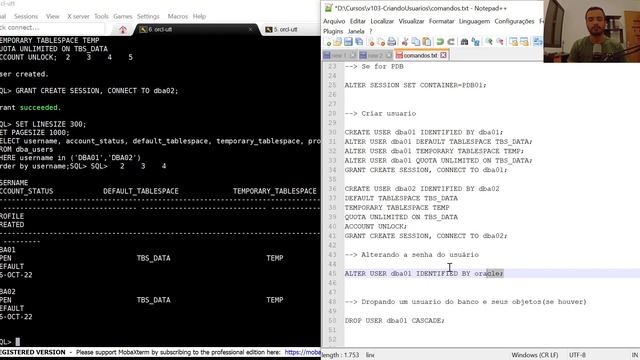Click the Save All icon in Notepad++
The image size is (640, 360).
[359, 42]
